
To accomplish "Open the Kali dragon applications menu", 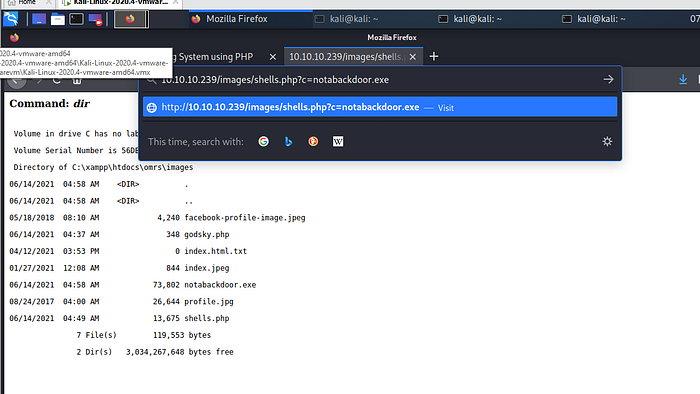I will pos(10,19).
